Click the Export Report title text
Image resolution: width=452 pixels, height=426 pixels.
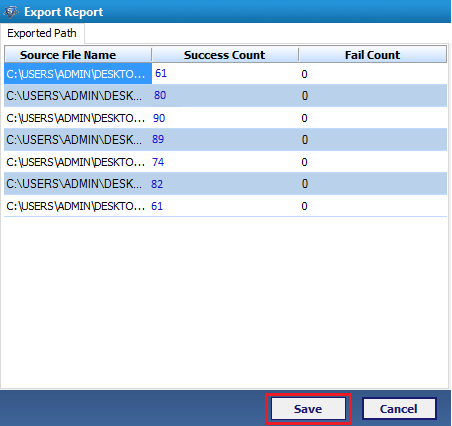tap(64, 12)
